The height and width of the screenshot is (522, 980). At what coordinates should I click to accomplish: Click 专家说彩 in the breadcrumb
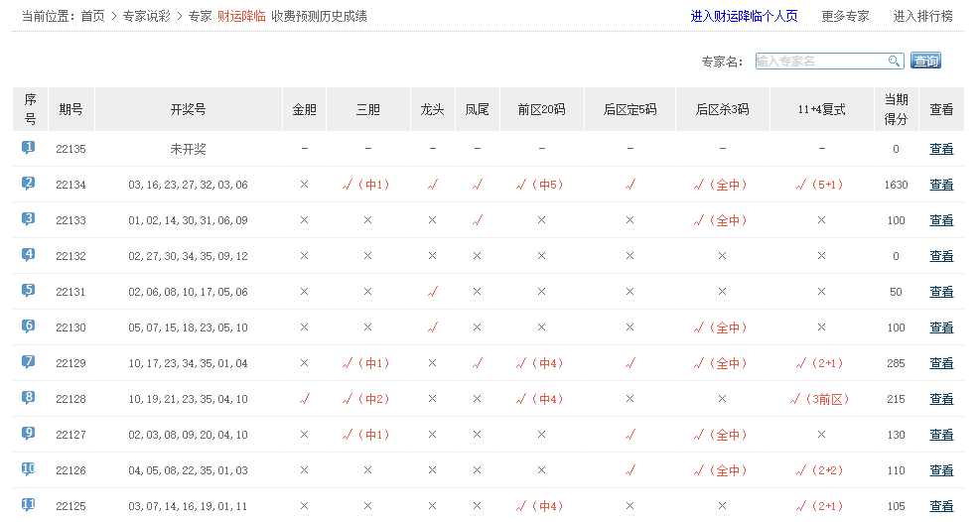click(147, 16)
